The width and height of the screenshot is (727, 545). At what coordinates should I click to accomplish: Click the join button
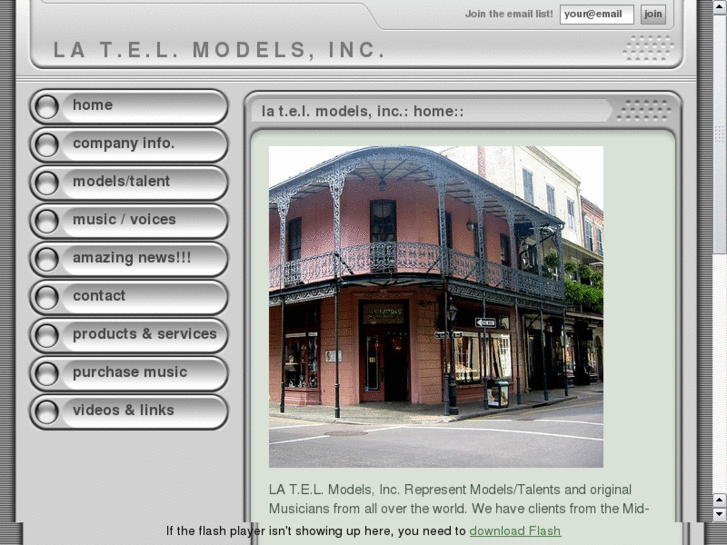653,14
